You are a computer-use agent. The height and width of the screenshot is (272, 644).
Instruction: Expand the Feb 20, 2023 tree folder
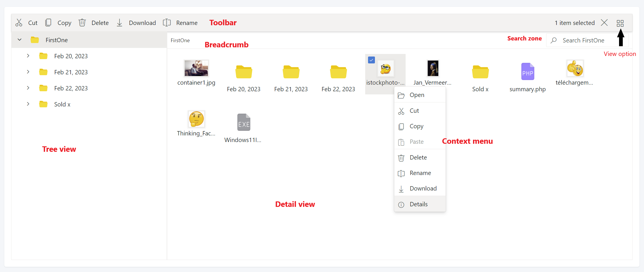(x=28, y=56)
